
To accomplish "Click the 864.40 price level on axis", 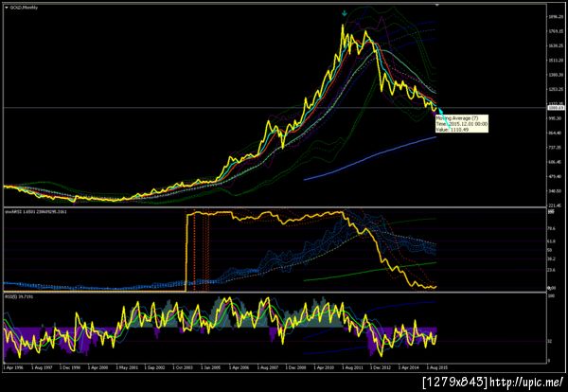I will click(x=555, y=133).
